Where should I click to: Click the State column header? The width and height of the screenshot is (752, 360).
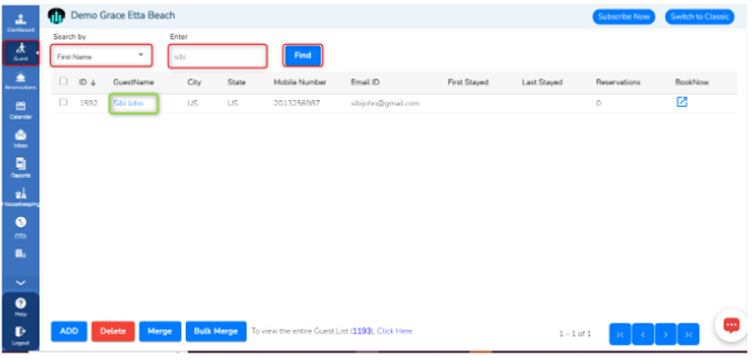point(236,82)
